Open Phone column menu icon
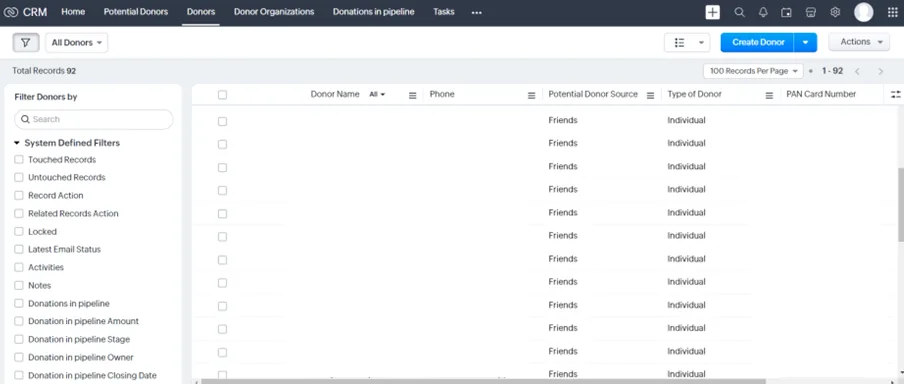The width and height of the screenshot is (904, 384). tap(532, 95)
